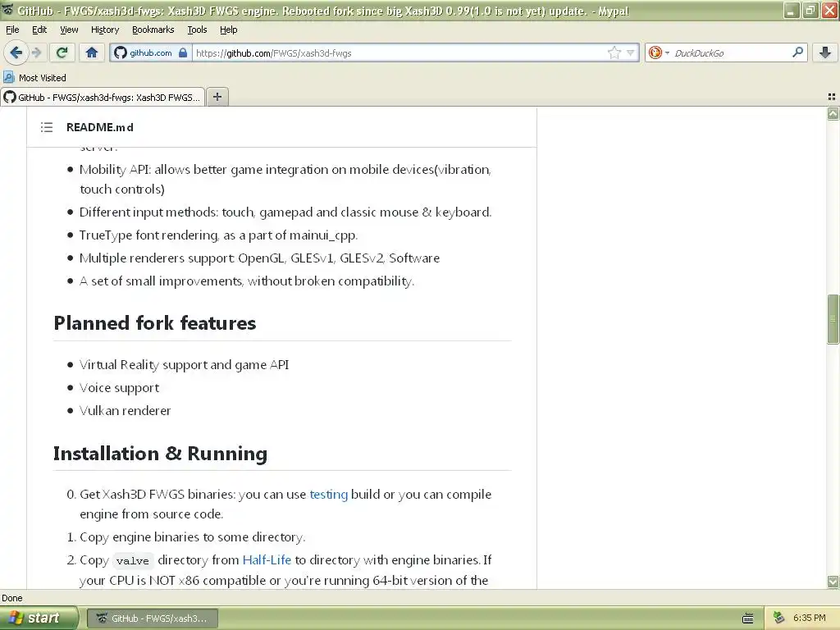
Task: Click the scrollbar down arrow
Action: tap(833, 582)
